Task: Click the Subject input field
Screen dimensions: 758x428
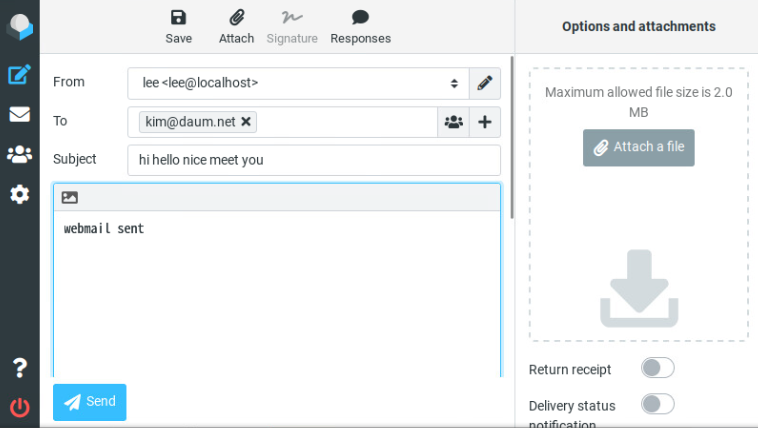Action: tap(314, 160)
